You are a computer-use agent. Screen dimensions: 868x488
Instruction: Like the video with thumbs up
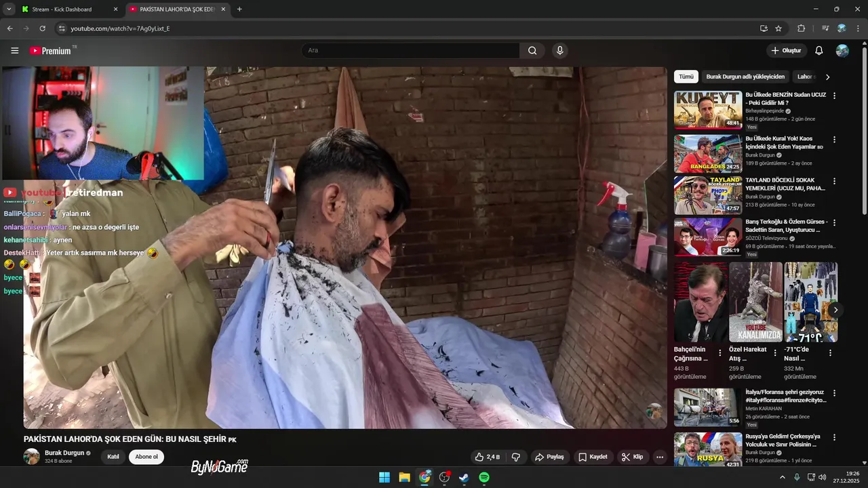tap(487, 457)
